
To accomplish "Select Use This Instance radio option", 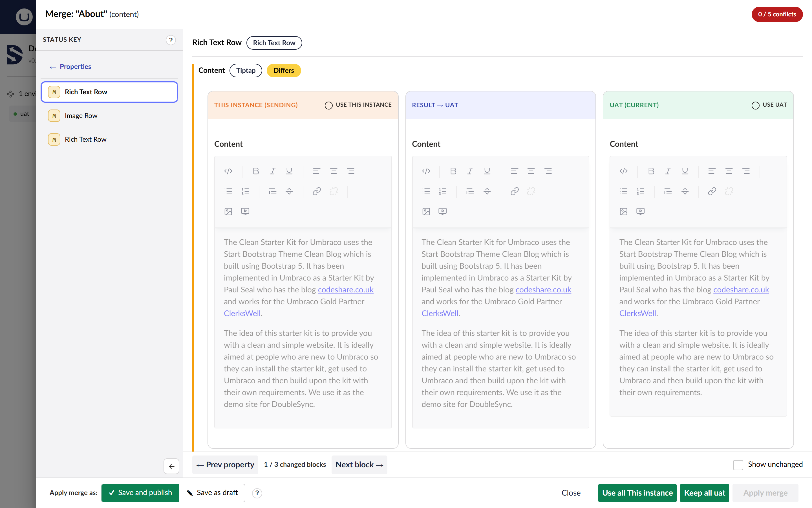I will point(328,105).
